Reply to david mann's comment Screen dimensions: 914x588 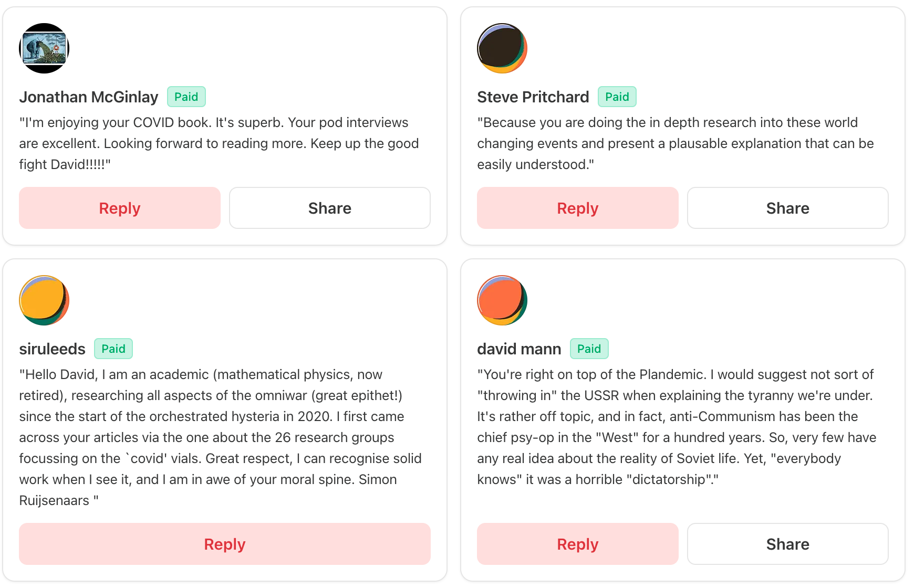pos(578,544)
